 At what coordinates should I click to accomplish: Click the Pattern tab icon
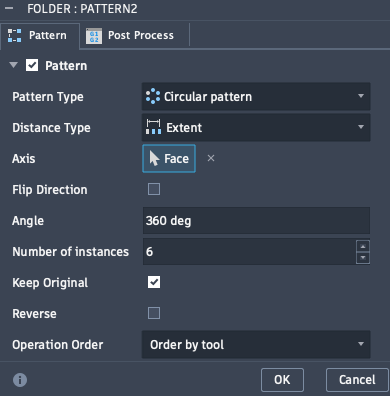pyautogui.click(x=15, y=35)
